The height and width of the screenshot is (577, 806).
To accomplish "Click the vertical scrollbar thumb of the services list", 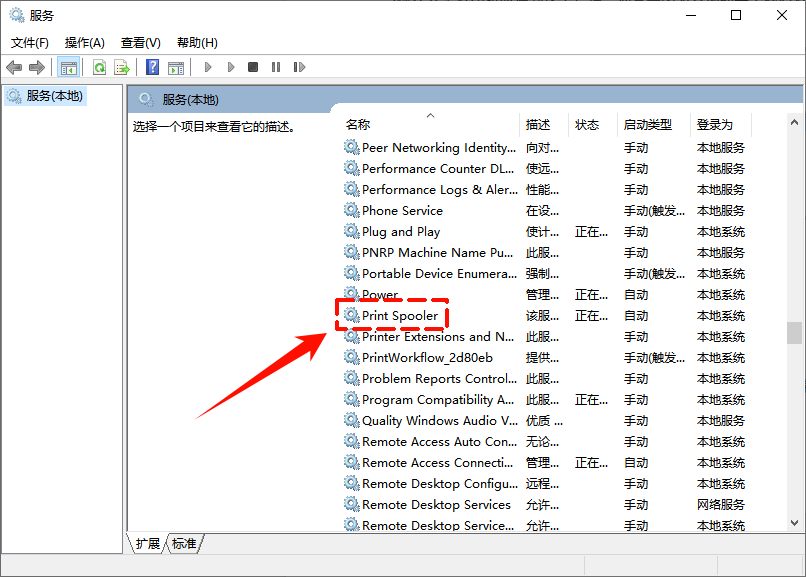I will coord(794,332).
